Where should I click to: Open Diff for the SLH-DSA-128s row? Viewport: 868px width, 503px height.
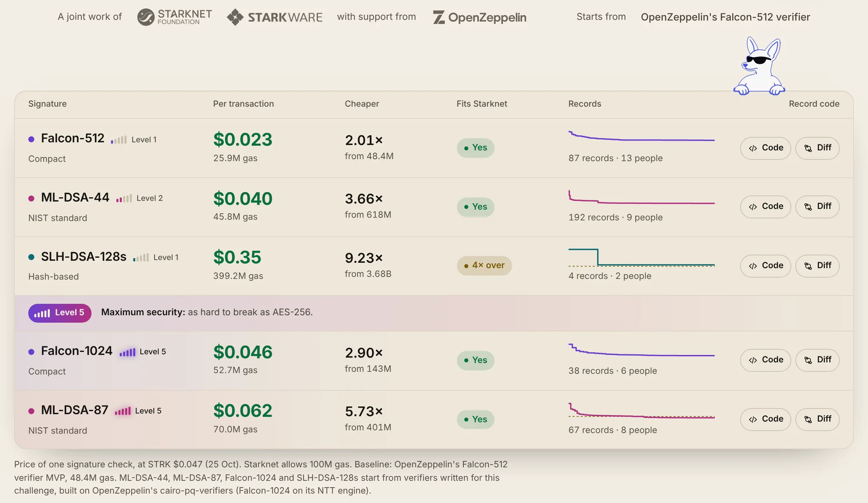[817, 266]
